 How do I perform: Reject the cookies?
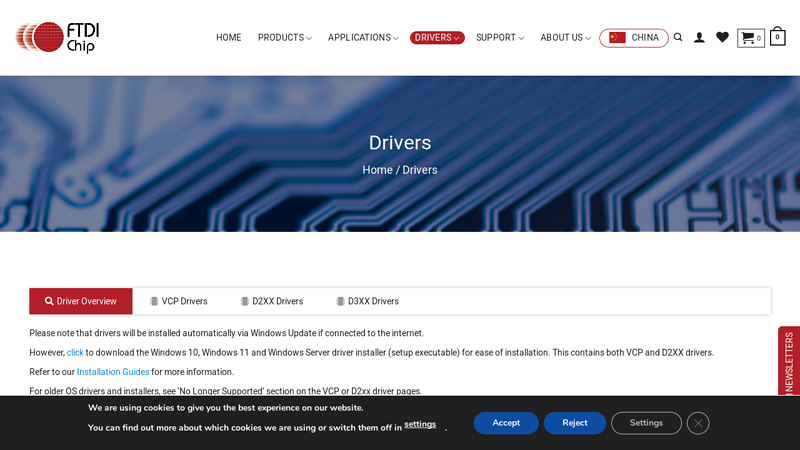[575, 423]
